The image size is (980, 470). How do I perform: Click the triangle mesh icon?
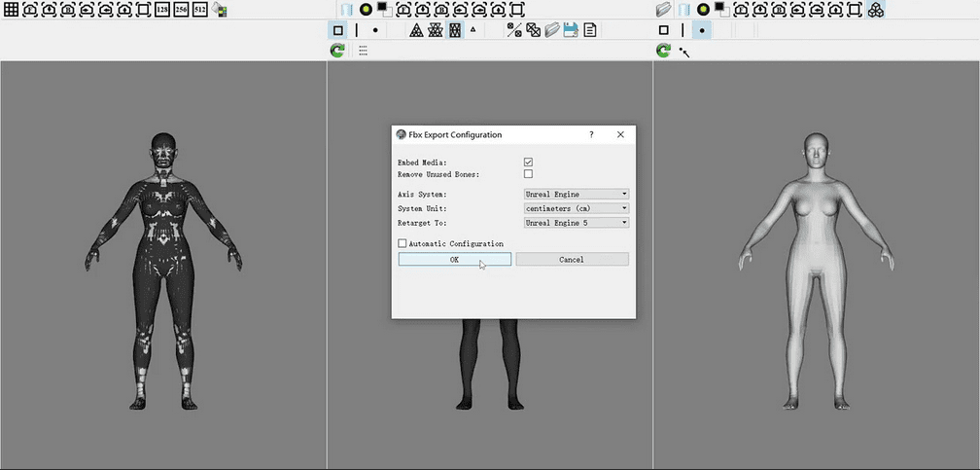click(417, 30)
